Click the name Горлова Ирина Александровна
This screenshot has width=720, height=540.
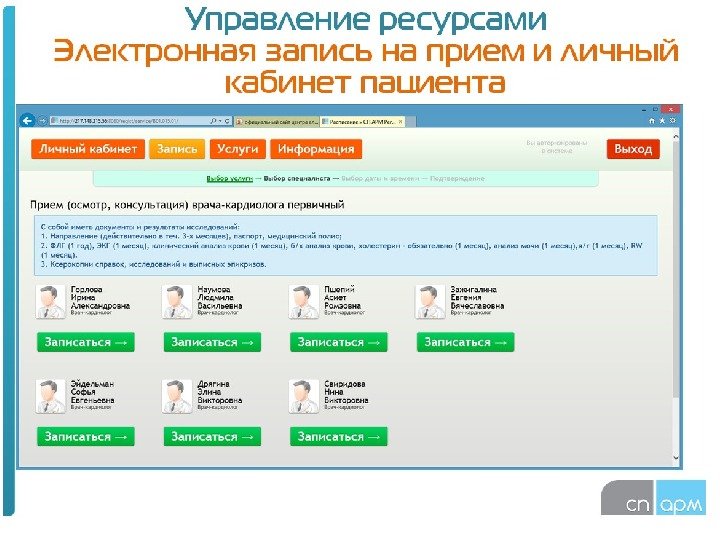100,298
